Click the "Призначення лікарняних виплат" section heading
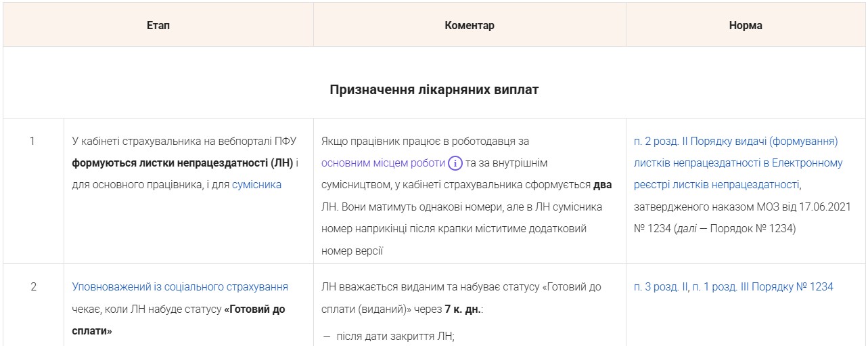 [434, 89]
